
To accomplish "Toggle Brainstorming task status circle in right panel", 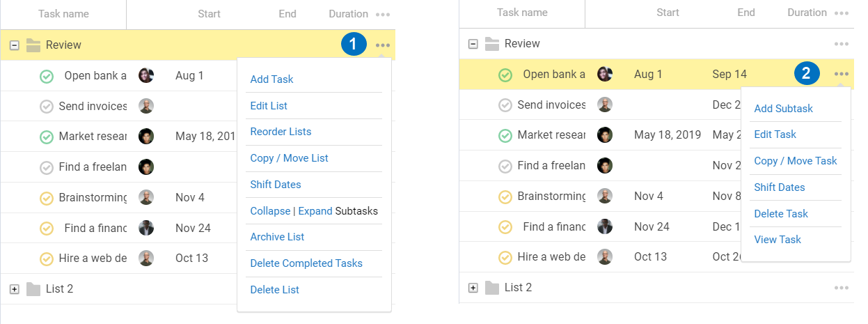I will pos(505,197).
